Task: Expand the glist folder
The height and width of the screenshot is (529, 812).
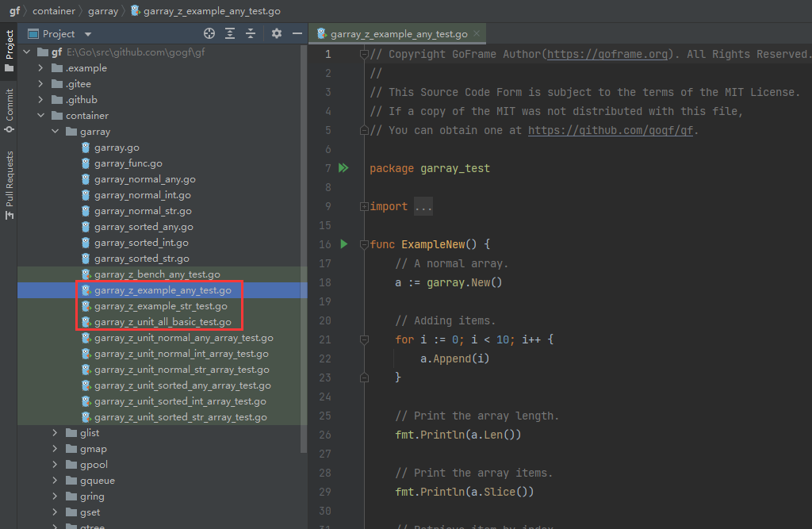Action: point(55,433)
